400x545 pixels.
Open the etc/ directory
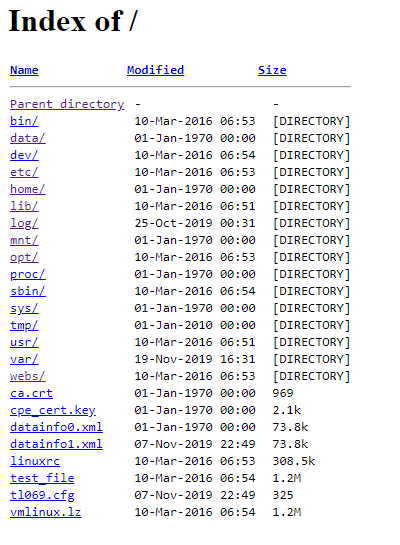click(x=24, y=172)
